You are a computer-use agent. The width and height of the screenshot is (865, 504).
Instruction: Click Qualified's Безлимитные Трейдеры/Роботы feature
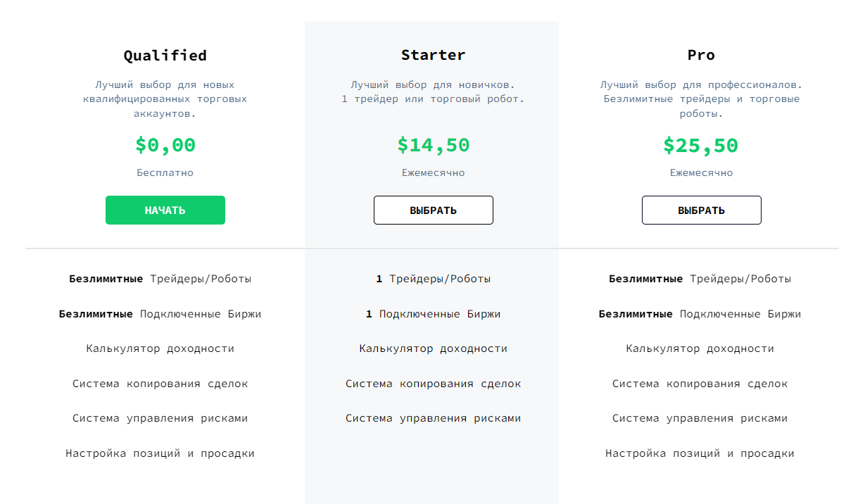coord(160,279)
